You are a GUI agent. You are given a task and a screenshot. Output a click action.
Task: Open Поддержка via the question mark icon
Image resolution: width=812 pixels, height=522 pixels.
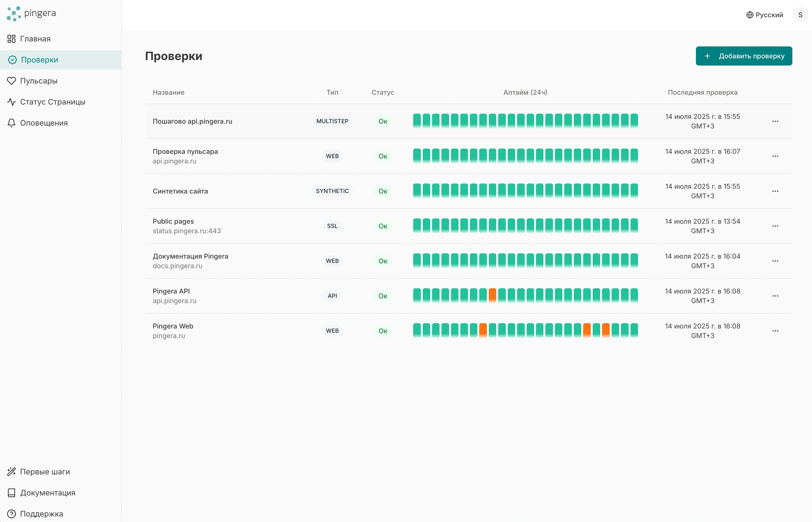(12, 514)
